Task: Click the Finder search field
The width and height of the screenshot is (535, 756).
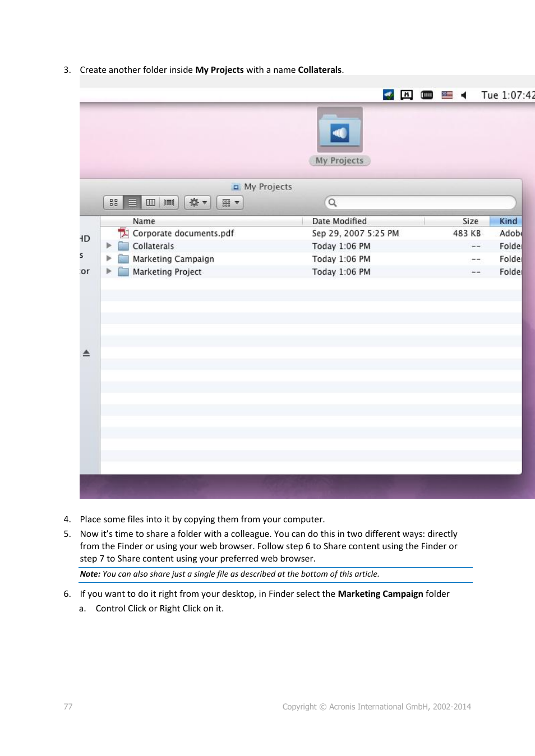Action: 421,202
